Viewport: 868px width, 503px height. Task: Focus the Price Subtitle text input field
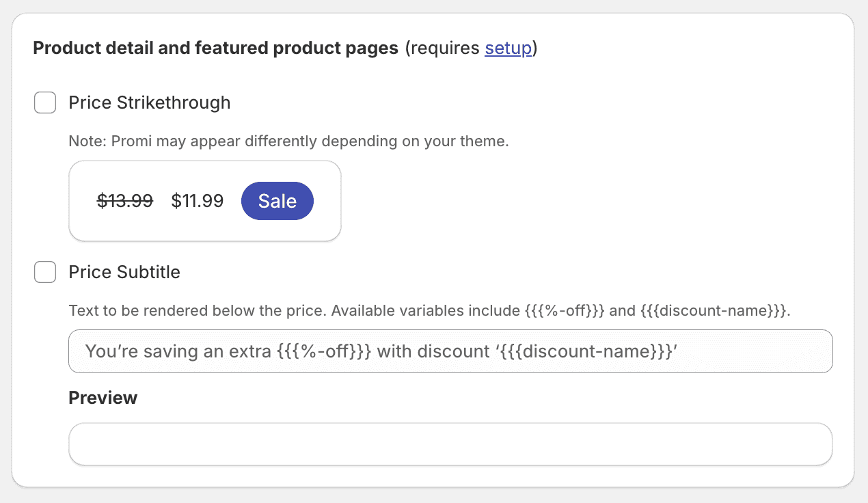450,351
